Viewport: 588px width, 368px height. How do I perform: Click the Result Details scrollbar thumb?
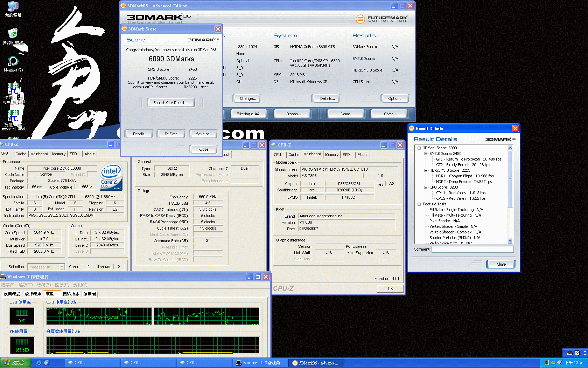[510, 179]
